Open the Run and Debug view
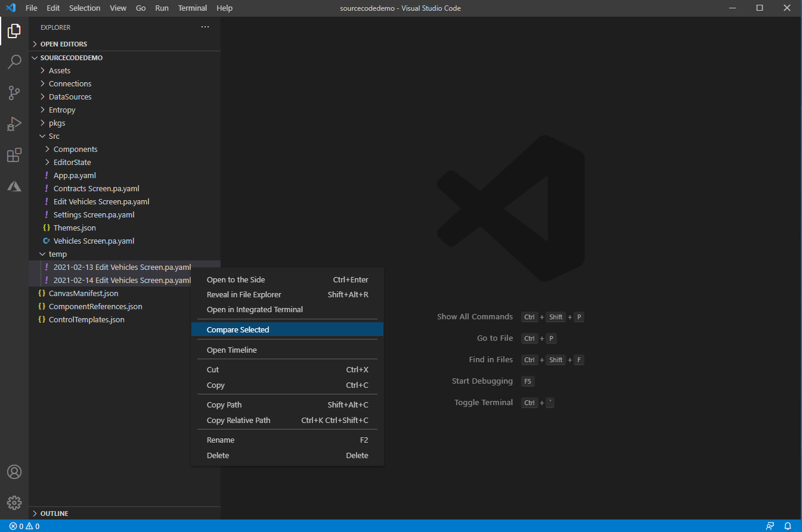 pyautogui.click(x=14, y=124)
